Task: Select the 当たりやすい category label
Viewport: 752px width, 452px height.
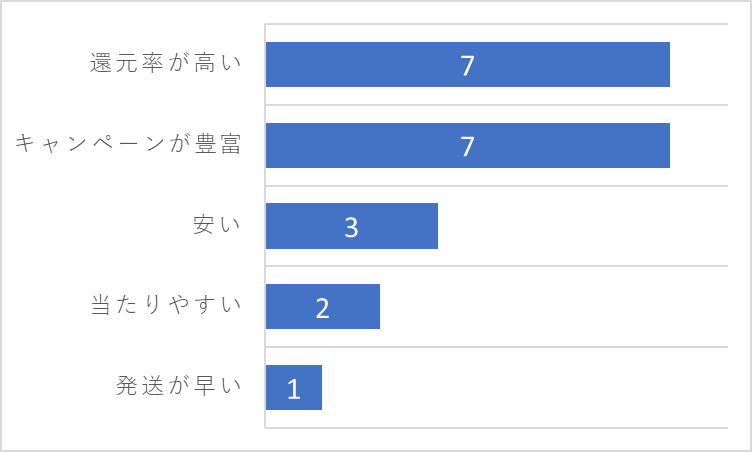Action: point(166,305)
